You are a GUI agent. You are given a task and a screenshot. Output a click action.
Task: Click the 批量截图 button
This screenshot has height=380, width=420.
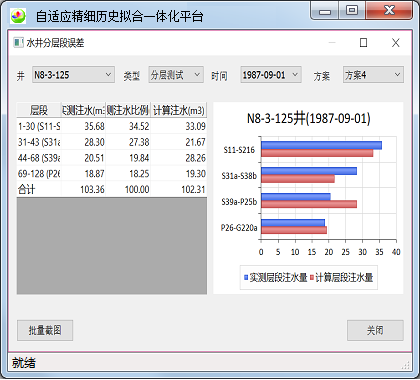(45, 330)
